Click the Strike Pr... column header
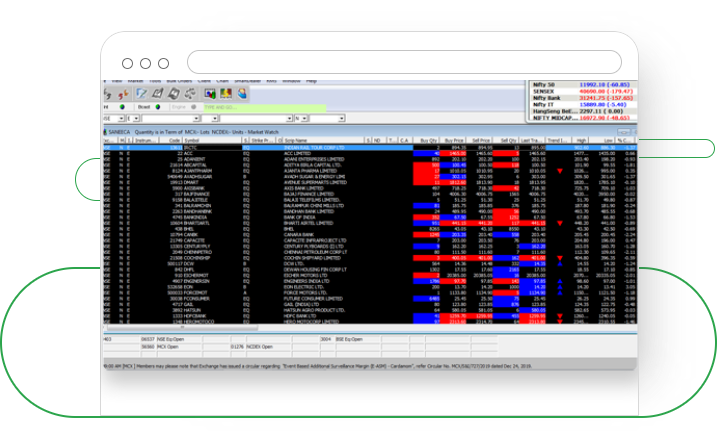The height and width of the screenshot is (442, 717). (262, 140)
